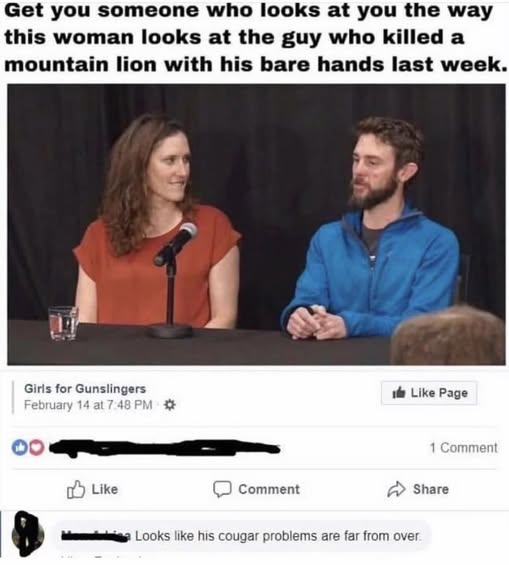This screenshot has width=509, height=565.
Task: Click the outlined thumb icon next to Like
Action: [76, 489]
